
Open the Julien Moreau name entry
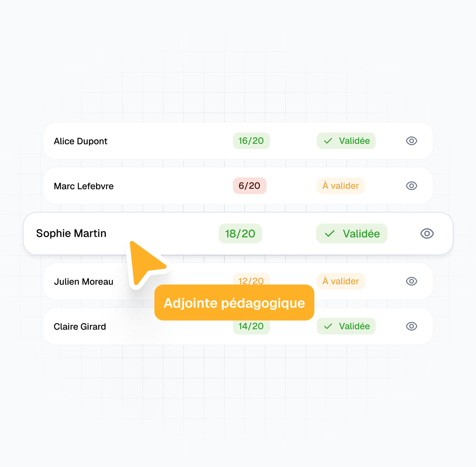click(x=84, y=282)
